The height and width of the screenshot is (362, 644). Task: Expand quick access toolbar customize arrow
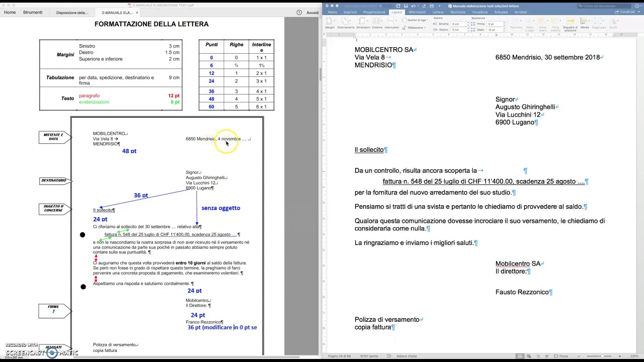tap(439, 6)
